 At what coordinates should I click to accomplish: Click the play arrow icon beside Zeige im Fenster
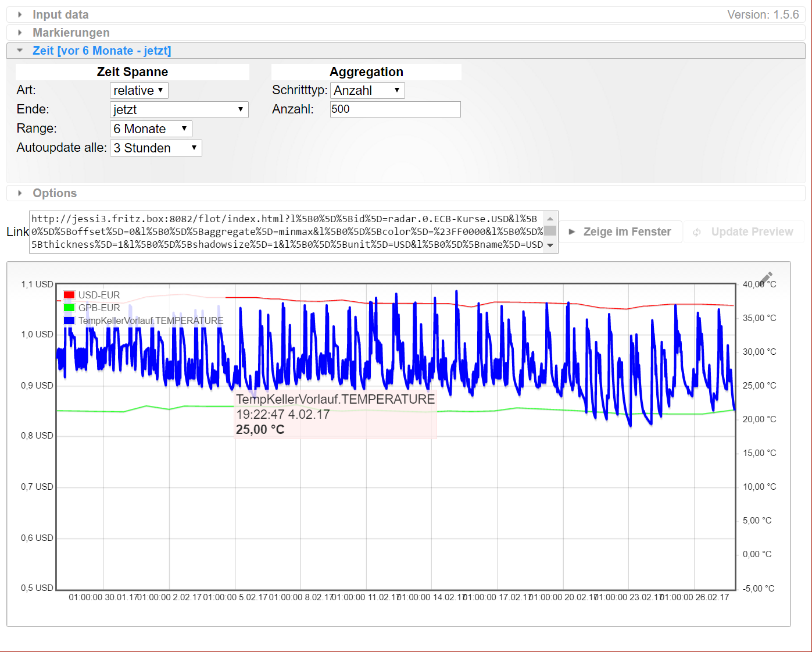pos(572,231)
